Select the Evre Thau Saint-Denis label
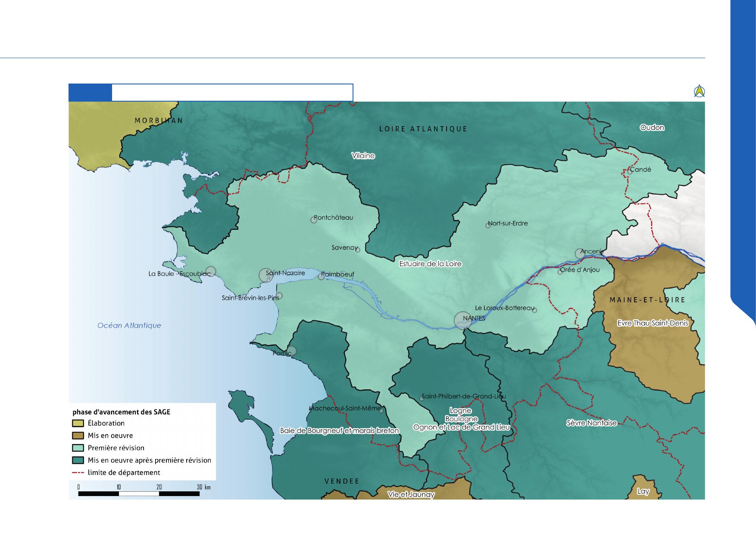The width and height of the screenshot is (756, 534). [653, 323]
